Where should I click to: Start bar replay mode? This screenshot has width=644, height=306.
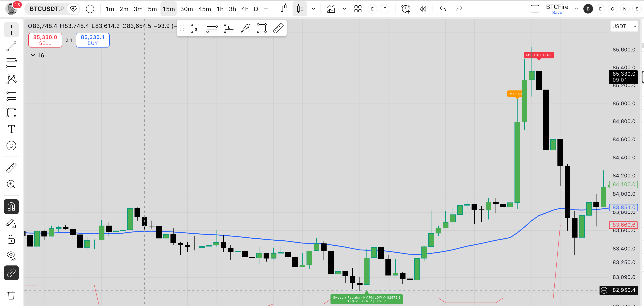423,9
